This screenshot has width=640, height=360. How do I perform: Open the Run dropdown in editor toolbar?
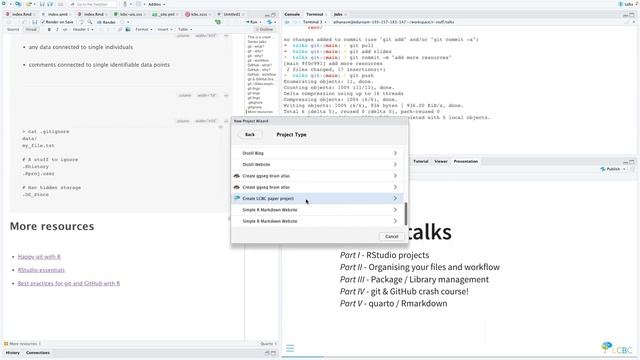(x=260, y=22)
